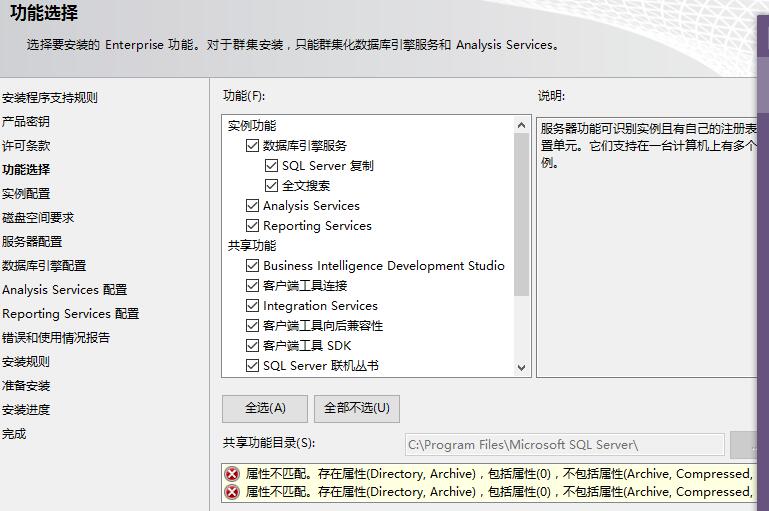The image size is (769, 511).
Task: Click the 全选(A) button
Action: (x=265, y=409)
